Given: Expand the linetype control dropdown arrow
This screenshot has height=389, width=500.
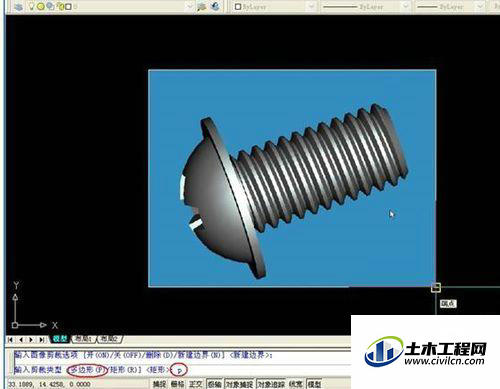Looking at the screenshot, I should (406, 6).
